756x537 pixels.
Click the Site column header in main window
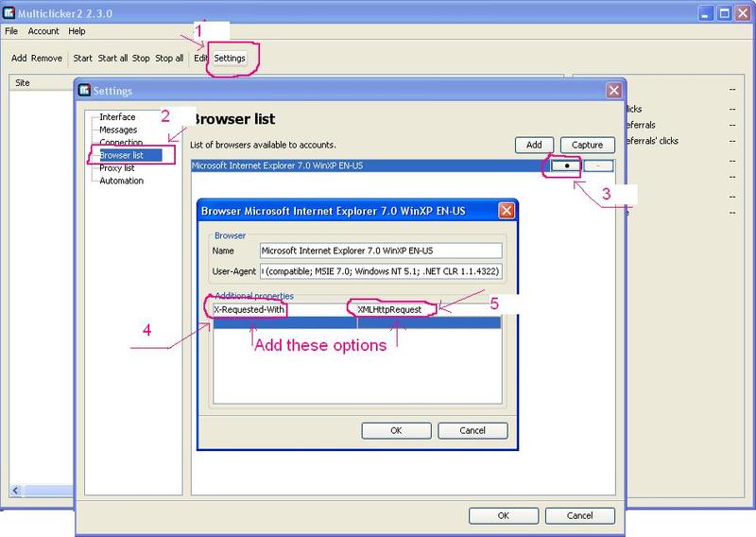43,83
